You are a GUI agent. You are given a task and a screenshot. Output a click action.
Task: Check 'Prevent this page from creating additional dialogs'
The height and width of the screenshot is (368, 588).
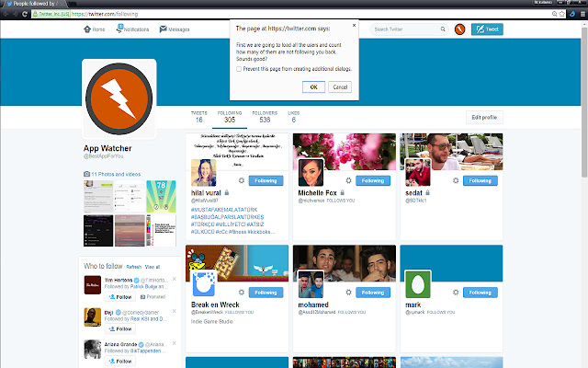240,69
